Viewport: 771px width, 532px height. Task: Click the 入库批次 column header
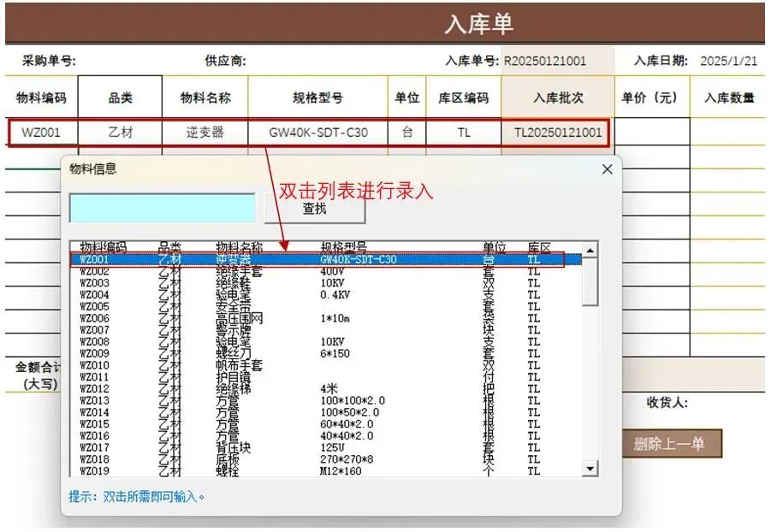[x=558, y=98]
